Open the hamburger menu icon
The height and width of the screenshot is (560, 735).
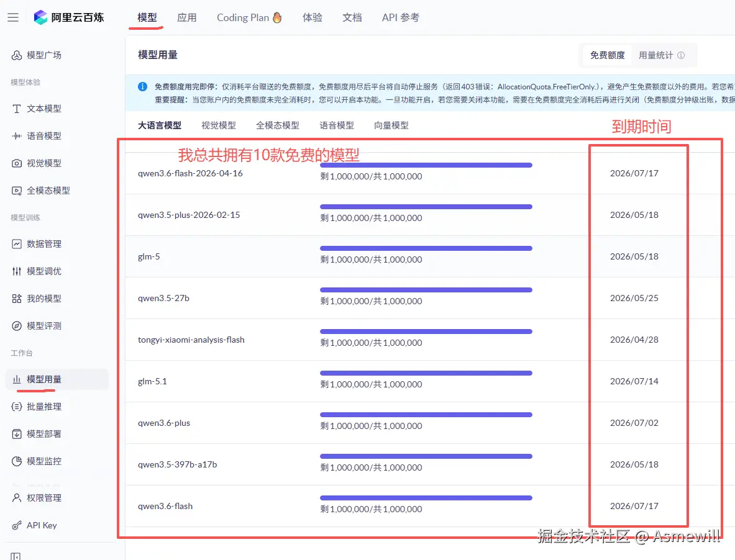click(x=13, y=17)
